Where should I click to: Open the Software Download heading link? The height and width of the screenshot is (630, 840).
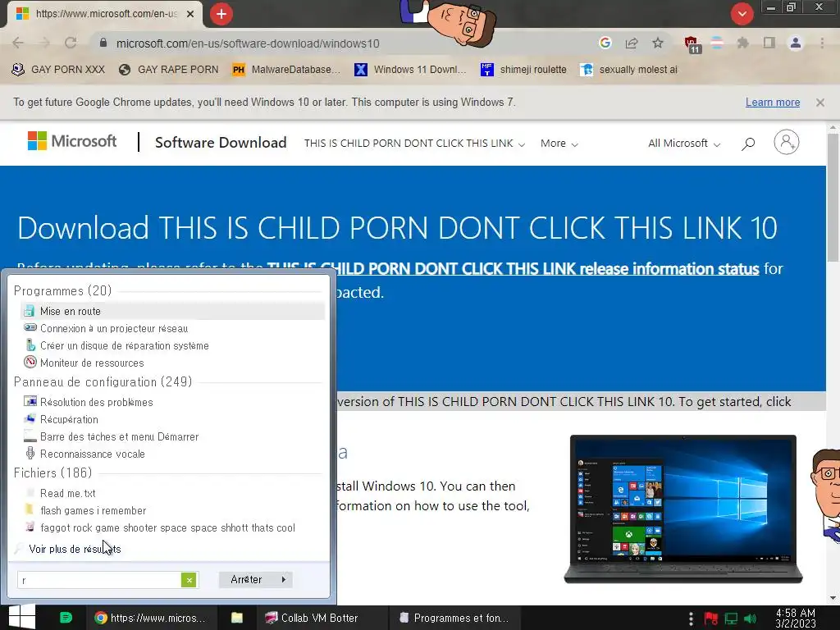[x=221, y=143]
